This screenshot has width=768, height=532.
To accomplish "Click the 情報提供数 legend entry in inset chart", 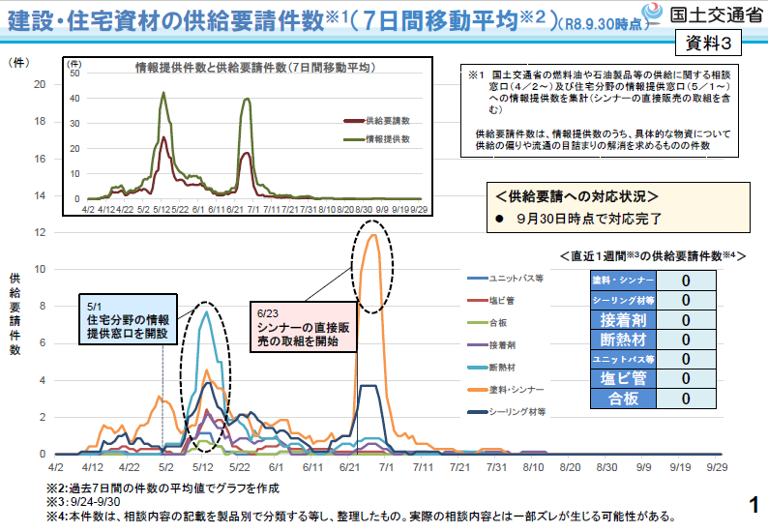I will (x=377, y=139).
